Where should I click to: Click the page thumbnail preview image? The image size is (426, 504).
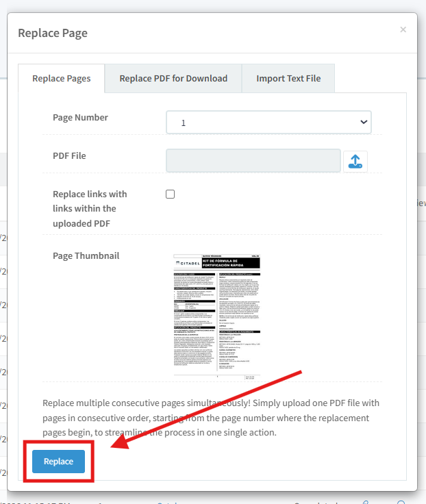[x=217, y=316]
